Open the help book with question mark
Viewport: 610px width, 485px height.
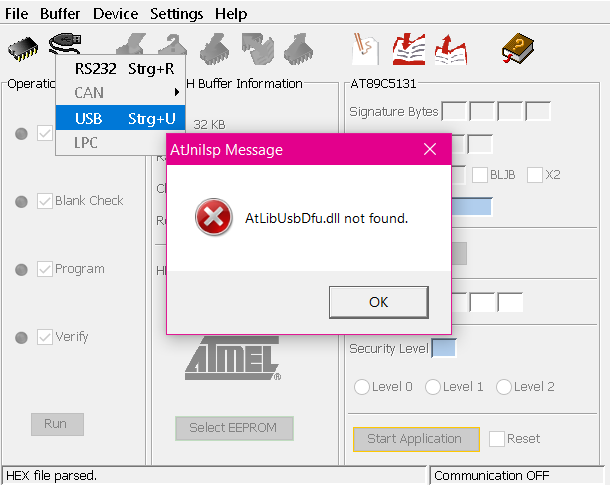(x=518, y=49)
